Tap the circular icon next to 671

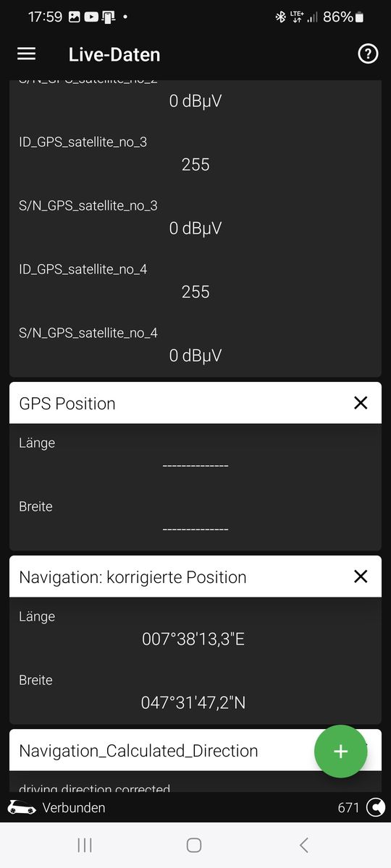coord(376,807)
